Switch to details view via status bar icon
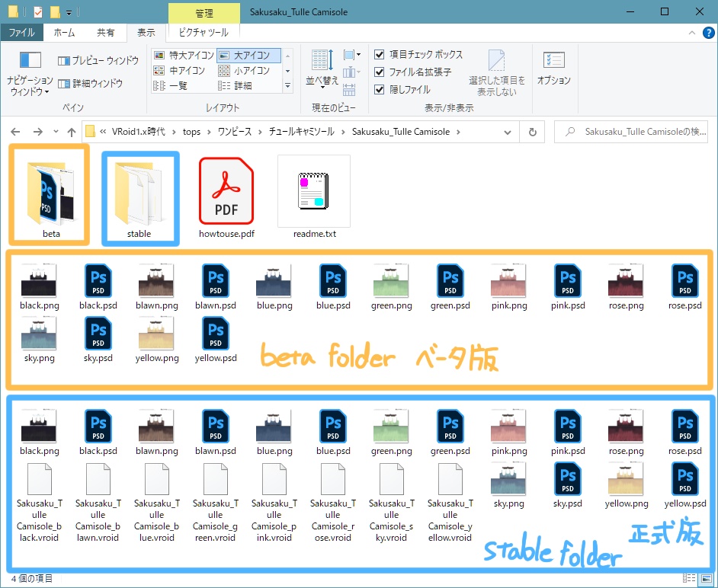This screenshot has height=588, width=718. 689,578
